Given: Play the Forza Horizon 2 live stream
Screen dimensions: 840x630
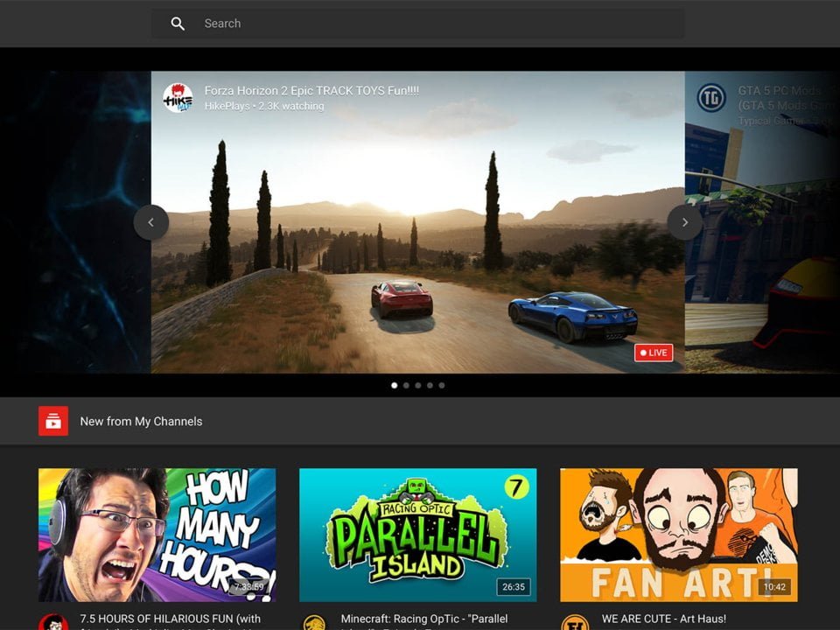Looking at the screenshot, I should [418, 222].
